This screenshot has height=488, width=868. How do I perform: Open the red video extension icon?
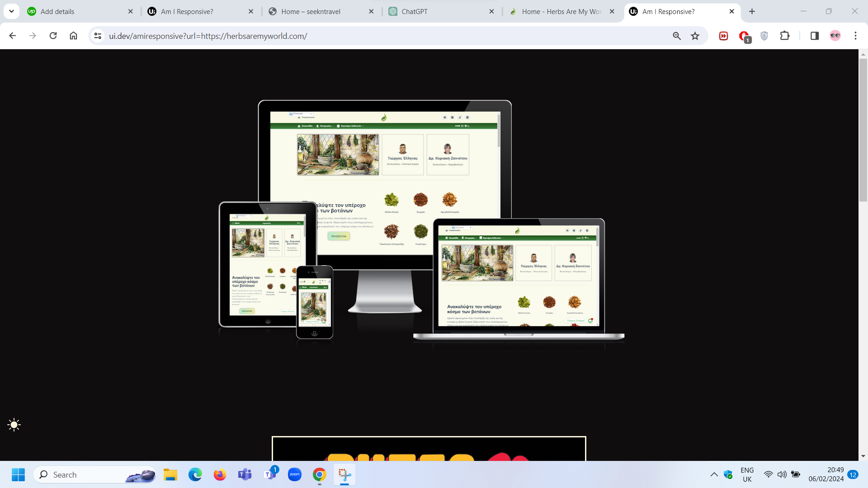coord(723,36)
